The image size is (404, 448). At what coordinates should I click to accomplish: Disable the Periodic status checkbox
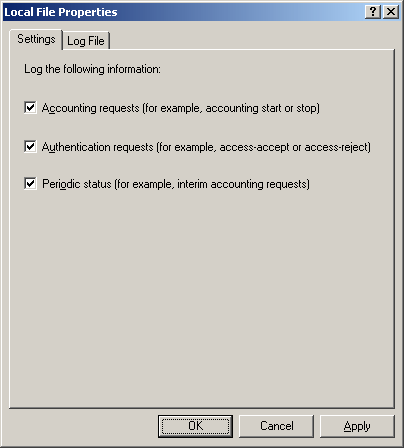pos(30,183)
